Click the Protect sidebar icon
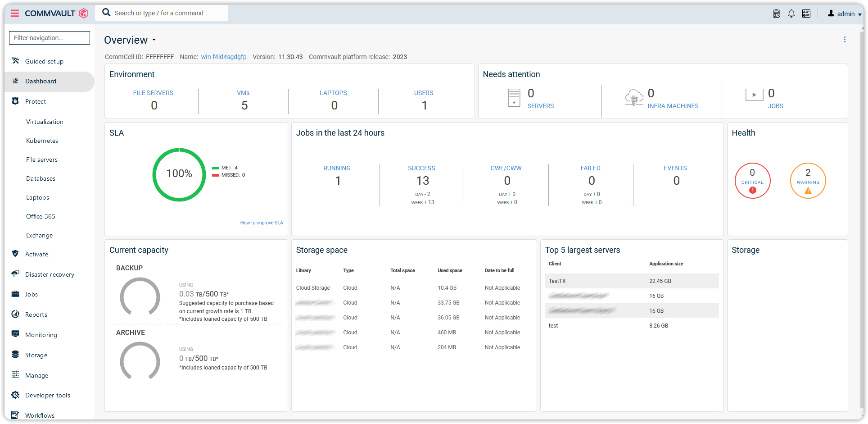 coord(15,101)
